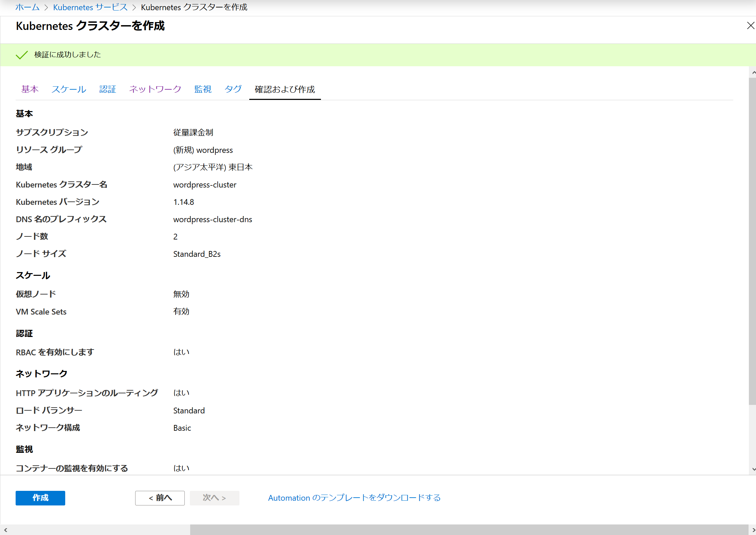Click the 従量課金制 subscription value
Screen dimensions: 756x535
point(193,132)
